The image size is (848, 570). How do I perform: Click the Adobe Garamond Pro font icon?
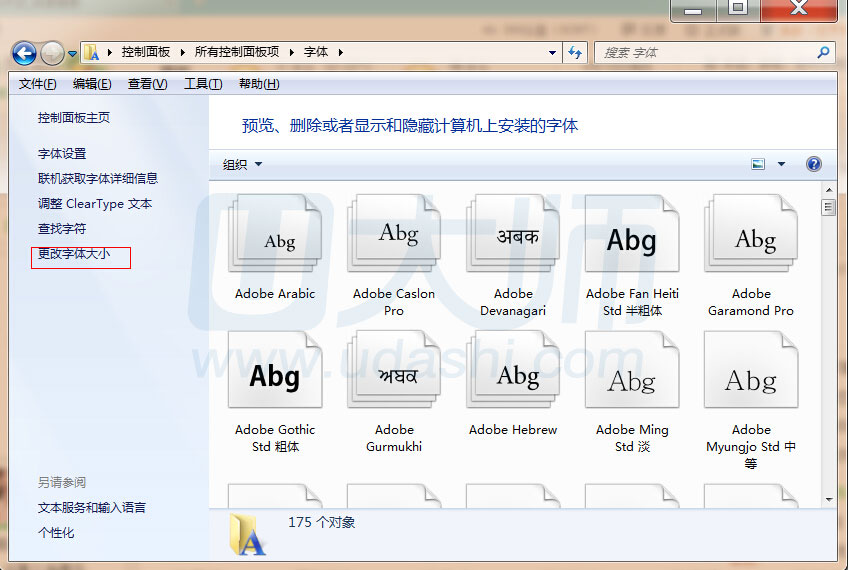(750, 238)
